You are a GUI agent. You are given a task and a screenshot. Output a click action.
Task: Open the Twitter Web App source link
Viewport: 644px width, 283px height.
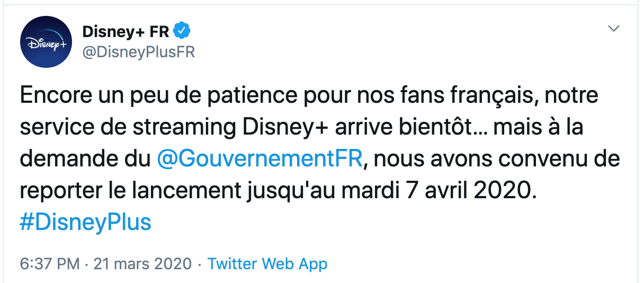point(267,263)
